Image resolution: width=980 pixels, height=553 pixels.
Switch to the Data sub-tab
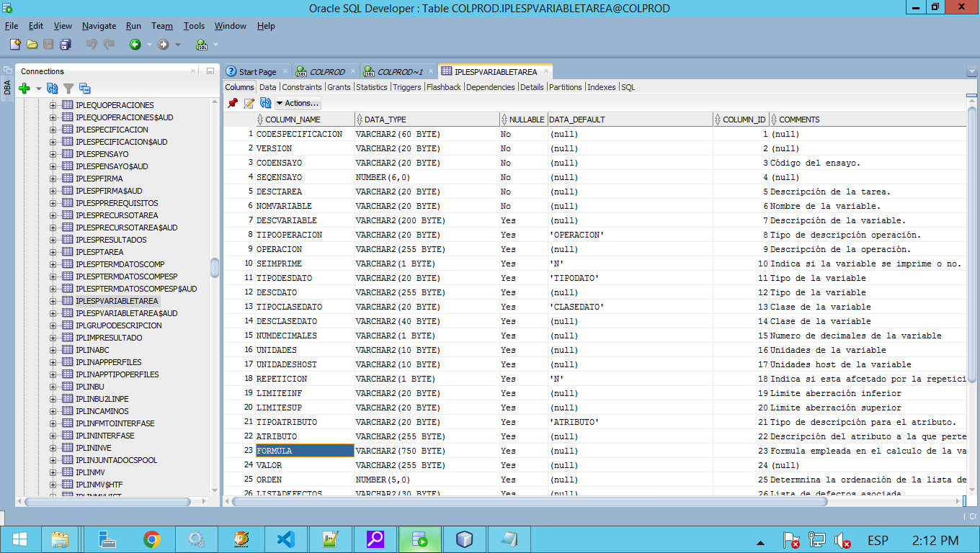pyautogui.click(x=268, y=87)
